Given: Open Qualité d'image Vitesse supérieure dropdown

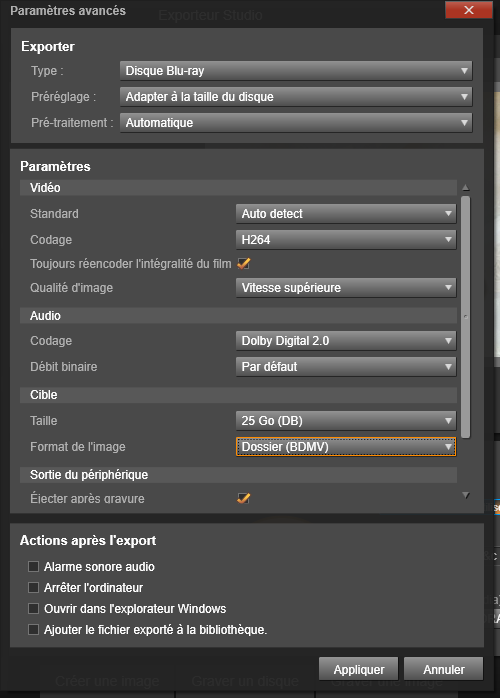Looking at the screenshot, I should pos(346,288).
